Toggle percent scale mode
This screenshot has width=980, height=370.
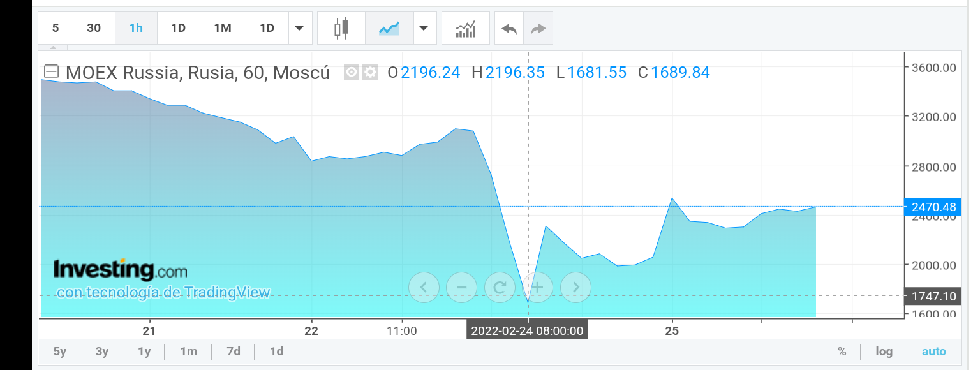[842, 352]
